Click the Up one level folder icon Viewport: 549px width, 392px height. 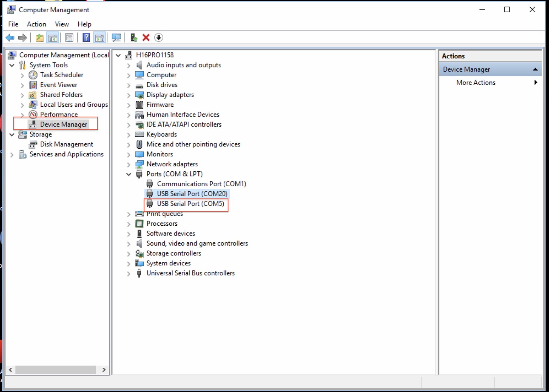click(39, 38)
